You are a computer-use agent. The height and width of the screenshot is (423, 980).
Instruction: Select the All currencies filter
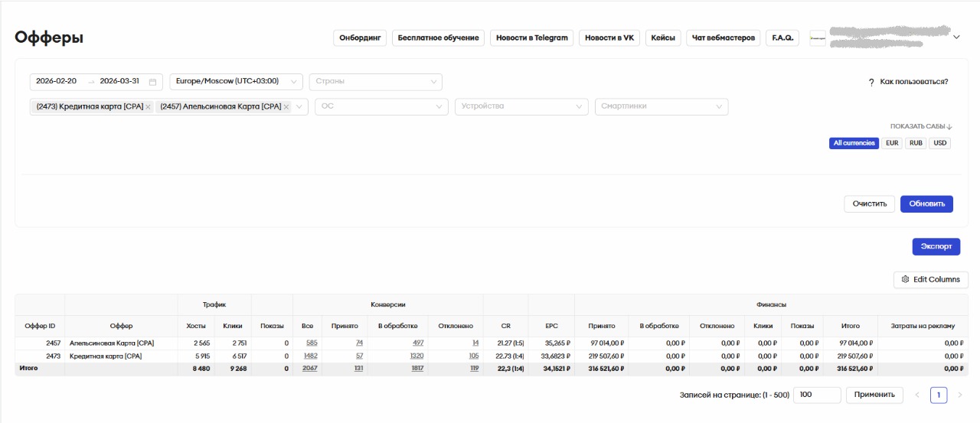point(854,143)
